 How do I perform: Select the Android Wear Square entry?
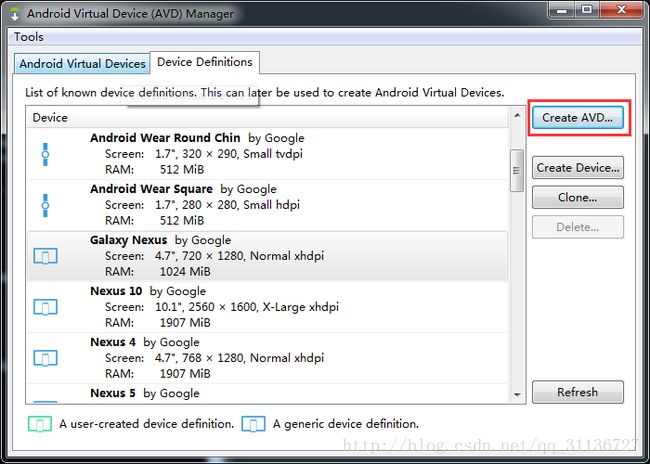click(267, 205)
